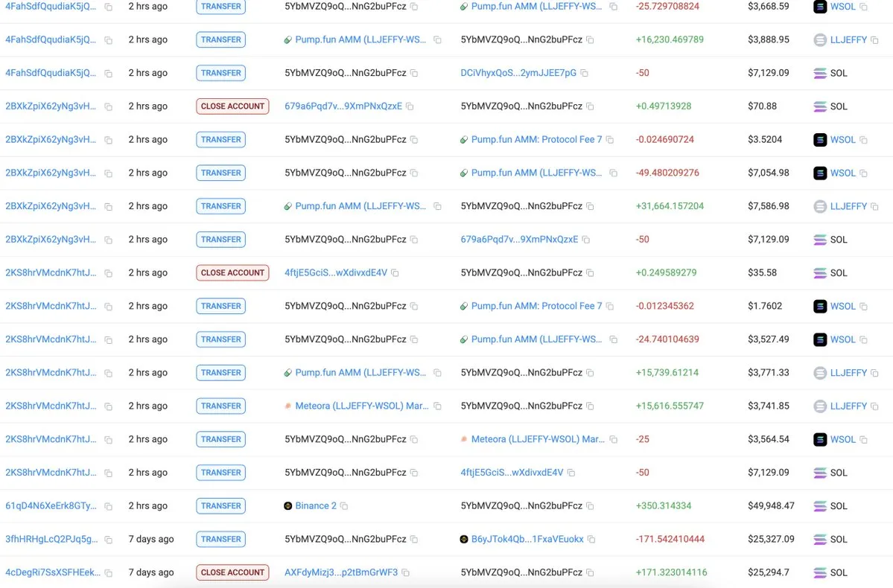Screen dimensions: 893x588
Task: Click WSOL token logo in the $3,564.54 row
Action: coord(820,439)
